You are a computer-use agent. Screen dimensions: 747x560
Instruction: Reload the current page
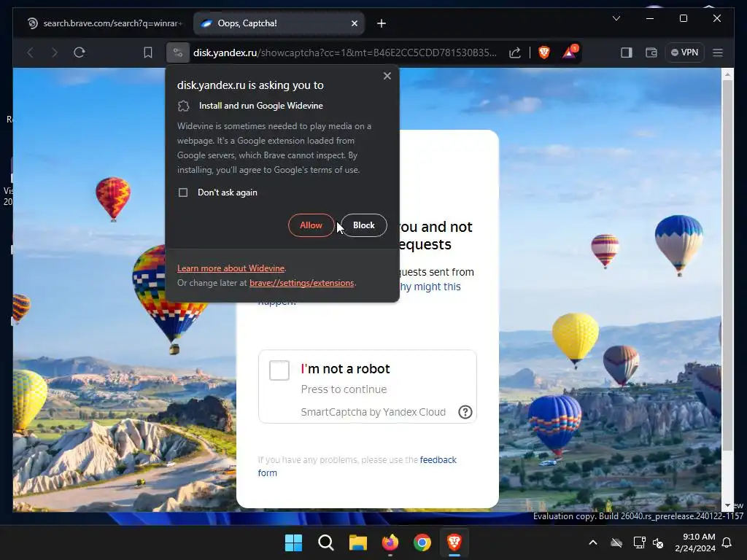coord(80,52)
